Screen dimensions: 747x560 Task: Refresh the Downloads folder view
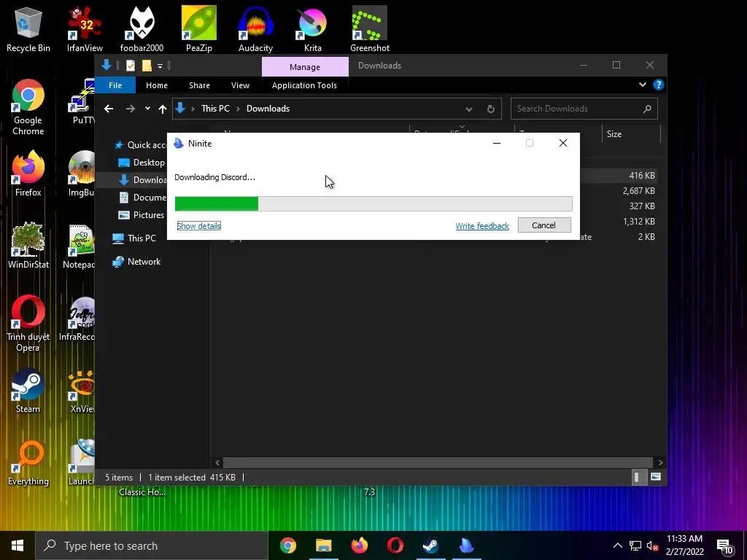point(491,109)
